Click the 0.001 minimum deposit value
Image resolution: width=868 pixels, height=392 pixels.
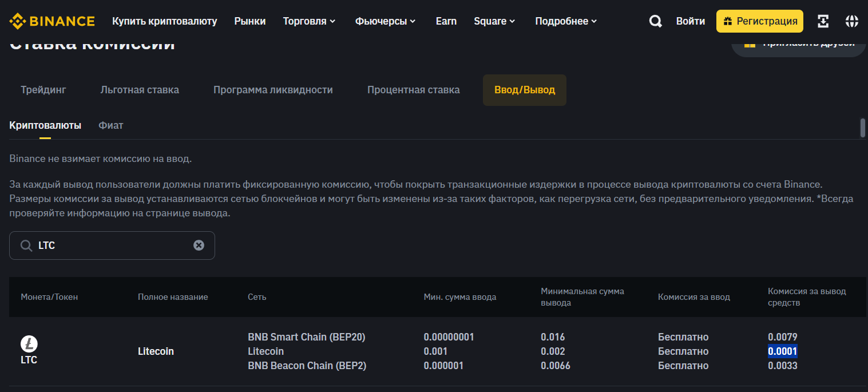(x=435, y=351)
